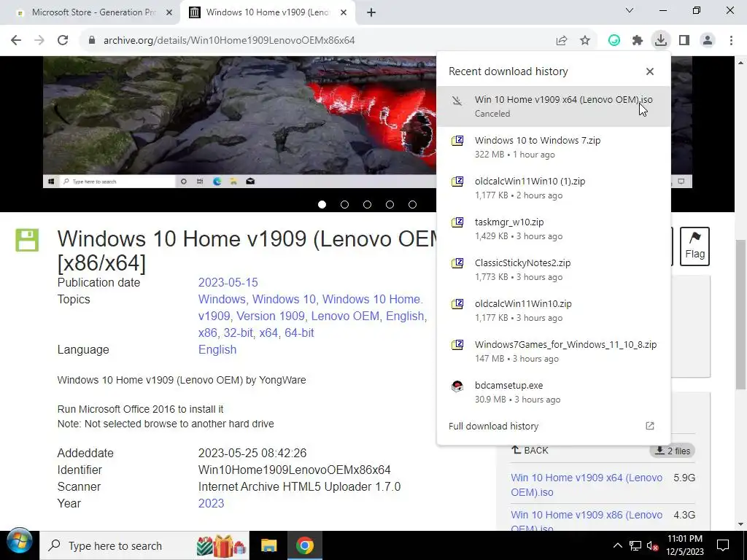The image size is (747, 560).
Task: Open the canceled ISO download entry
Action: click(x=554, y=106)
